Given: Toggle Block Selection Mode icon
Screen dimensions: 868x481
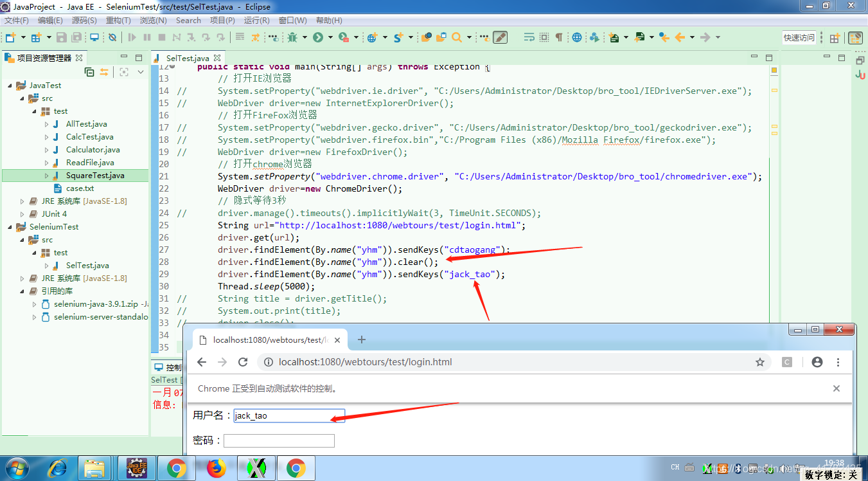Looking at the screenshot, I should (544, 37).
